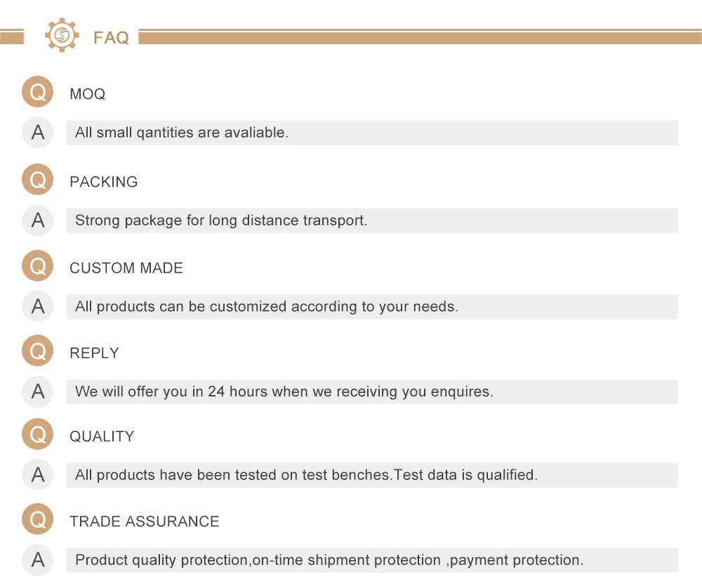
Task: Click the Q icon next to MOQ
Action: point(38,92)
